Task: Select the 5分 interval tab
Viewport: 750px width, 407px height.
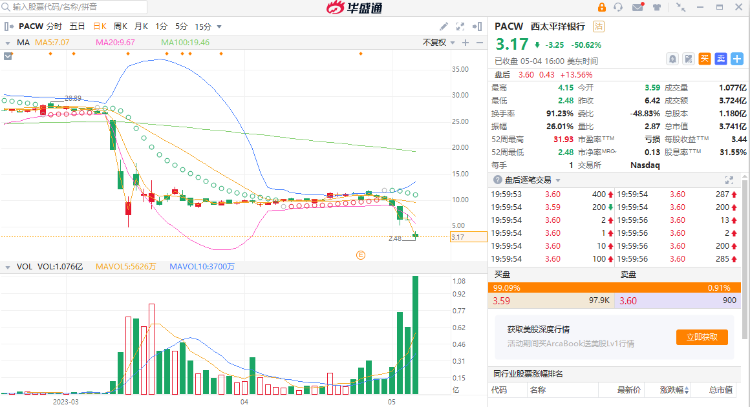Action: pos(181,26)
